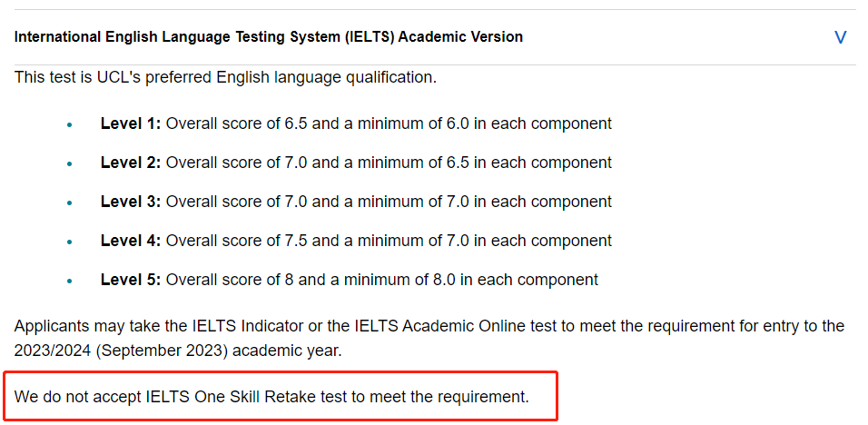Click the red-outlined One Skill Retake notice
Viewport: 868px width, 425px height.
tap(281, 396)
